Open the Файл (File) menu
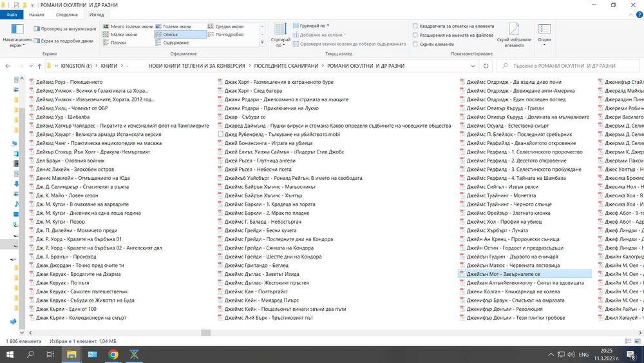Image resolution: width=644 pixels, height=363 pixels. point(12,15)
